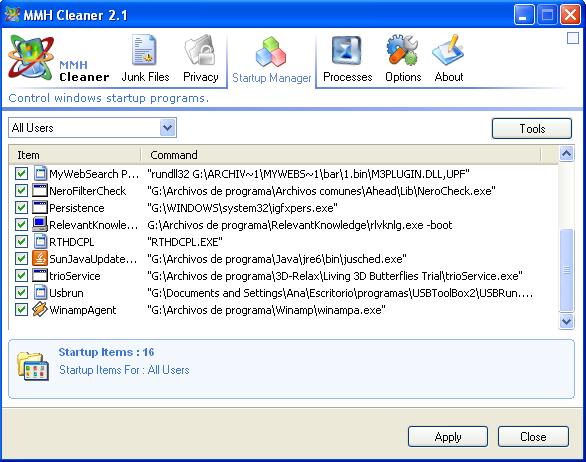
Task: Click the list scroll-down arrow
Action: (566, 321)
